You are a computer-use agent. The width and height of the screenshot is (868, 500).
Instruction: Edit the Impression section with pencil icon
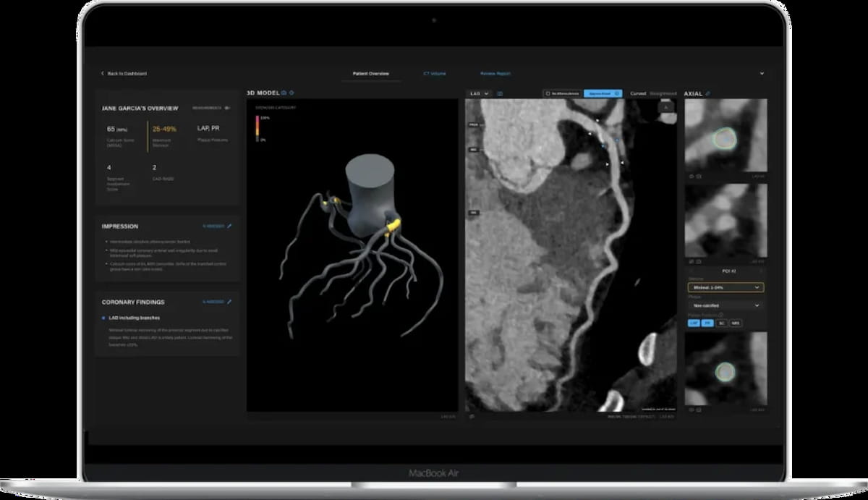(229, 226)
